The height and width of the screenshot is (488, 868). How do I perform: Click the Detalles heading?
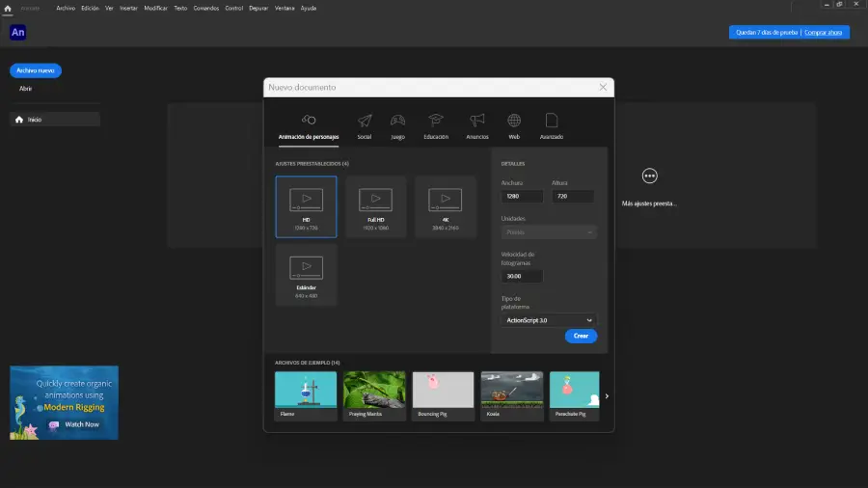click(513, 164)
